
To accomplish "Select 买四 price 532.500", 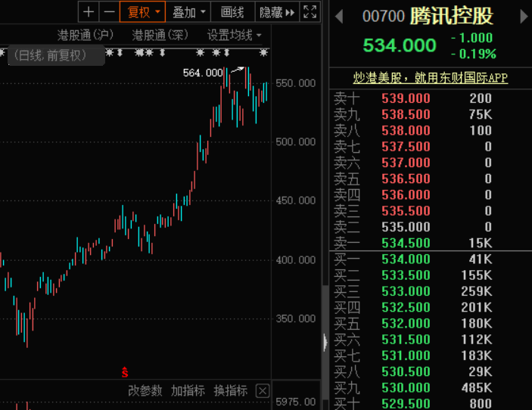I will click(x=406, y=307).
